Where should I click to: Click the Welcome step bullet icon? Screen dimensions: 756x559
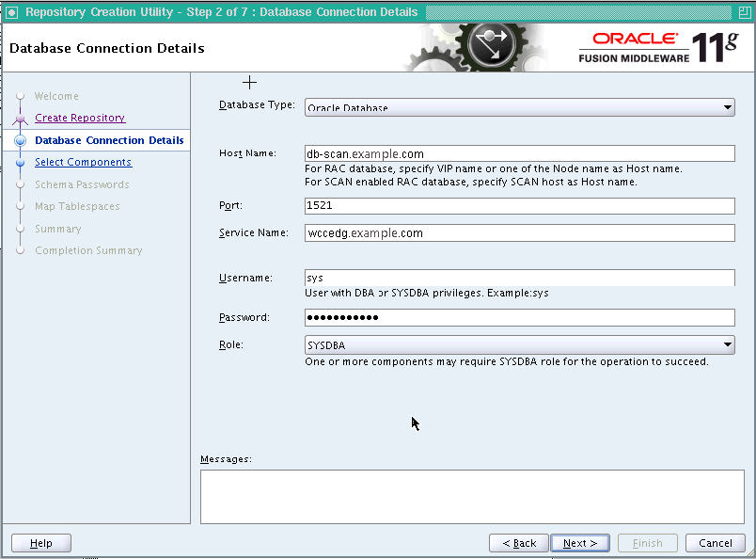21,96
